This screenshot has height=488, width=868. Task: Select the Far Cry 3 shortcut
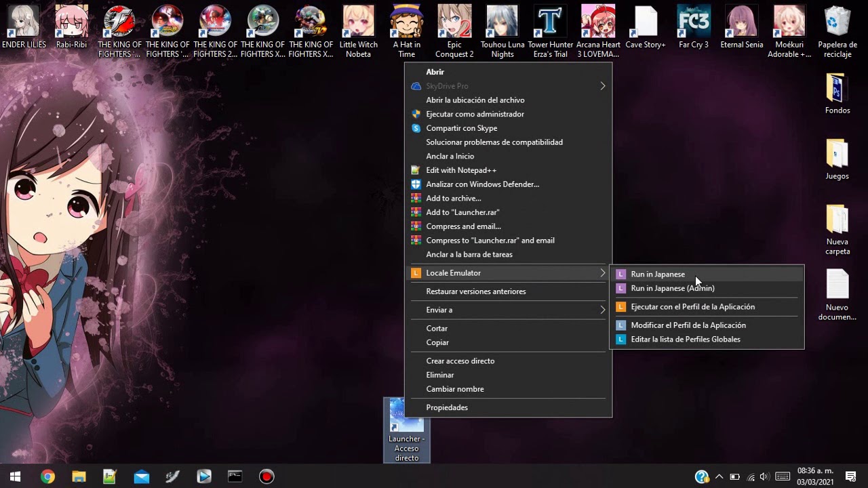[x=694, y=27]
